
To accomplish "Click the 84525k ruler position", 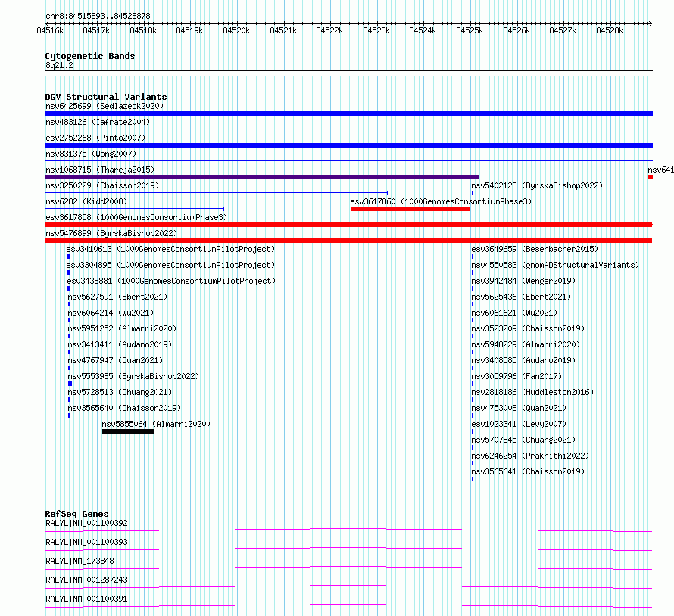I will click(470, 30).
